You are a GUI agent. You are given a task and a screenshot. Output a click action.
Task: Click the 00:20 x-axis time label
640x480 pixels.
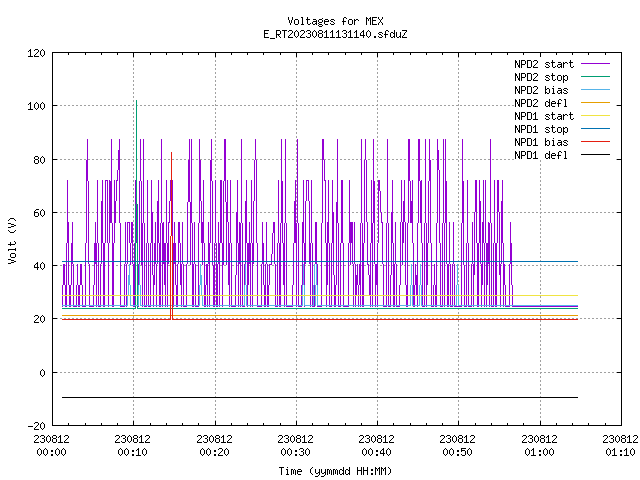tap(214, 452)
